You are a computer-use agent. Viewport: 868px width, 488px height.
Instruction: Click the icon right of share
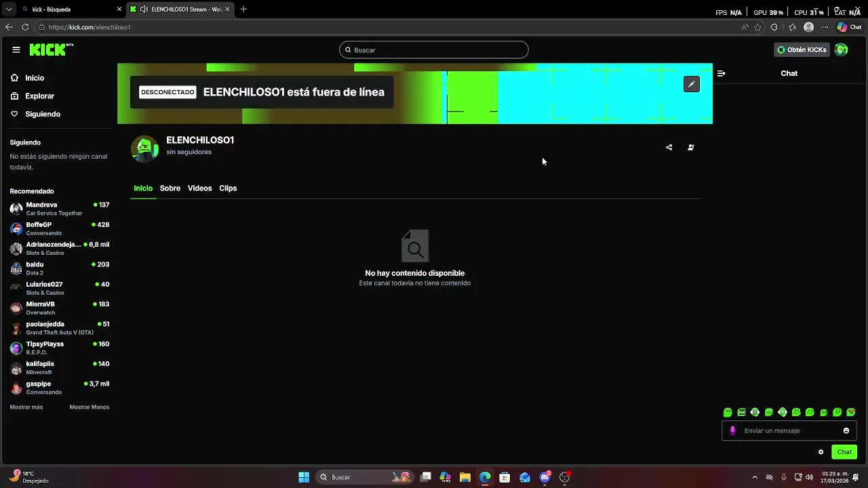point(690,147)
